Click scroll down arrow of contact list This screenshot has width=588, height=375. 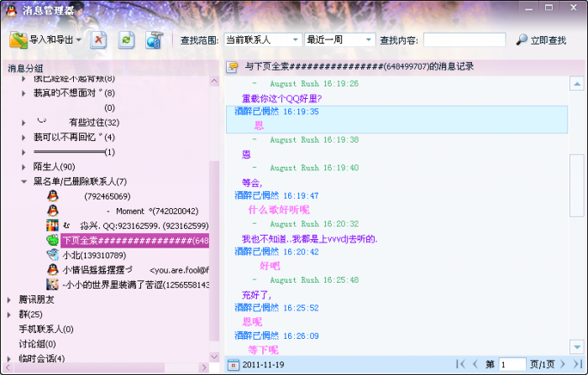[x=214, y=357]
